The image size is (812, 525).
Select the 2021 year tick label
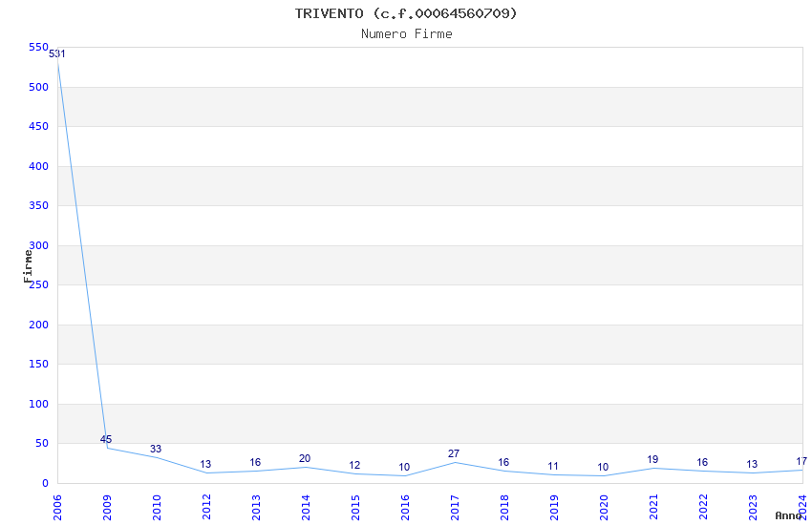point(653,508)
